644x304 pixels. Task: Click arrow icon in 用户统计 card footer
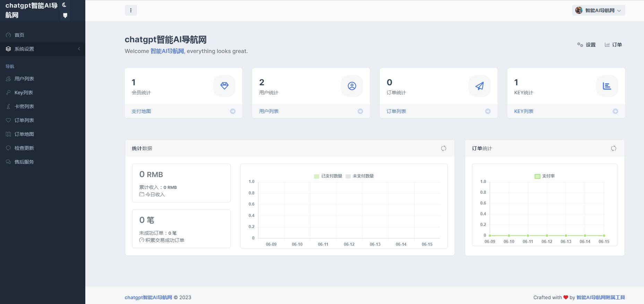point(360,111)
